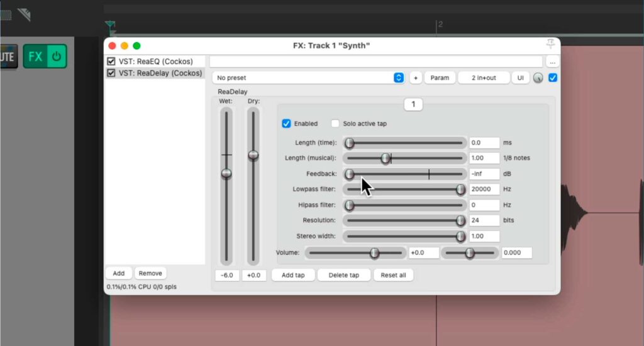Click the Add FX button
The image size is (644, 346).
(x=119, y=273)
